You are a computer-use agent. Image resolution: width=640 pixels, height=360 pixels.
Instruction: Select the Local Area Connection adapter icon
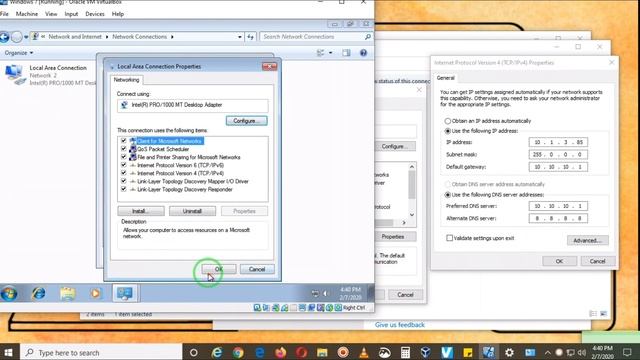pyautogui.click(x=15, y=75)
